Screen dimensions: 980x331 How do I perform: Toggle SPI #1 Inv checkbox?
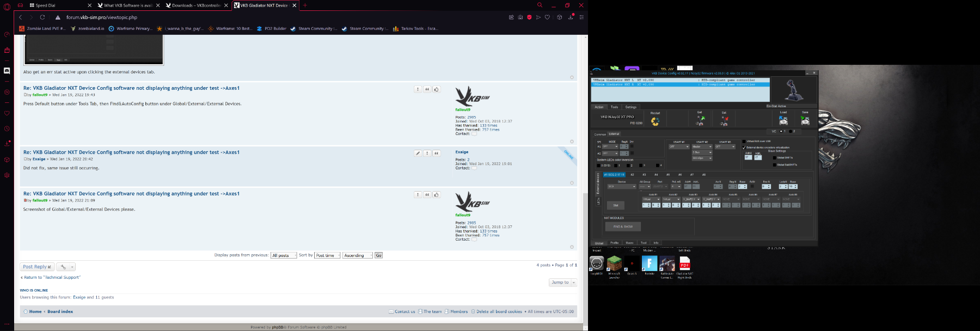click(x=632, y=146)
